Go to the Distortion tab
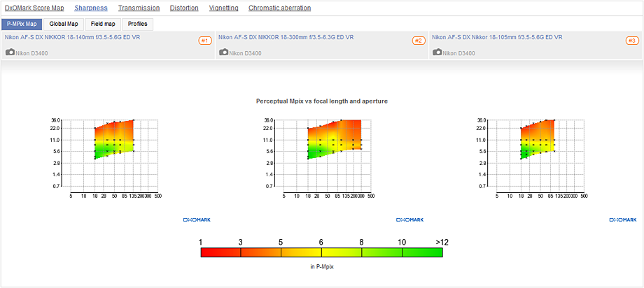The width and height of the screenshot is (644, 288). coord(184,8)
